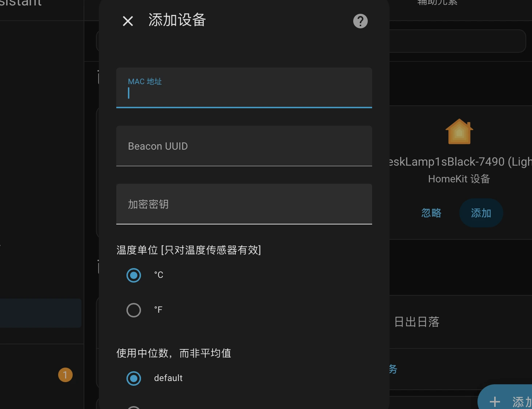Click 忽略 to ignore the HomeKit device
The image size is (532, 409).
point(431,213)
